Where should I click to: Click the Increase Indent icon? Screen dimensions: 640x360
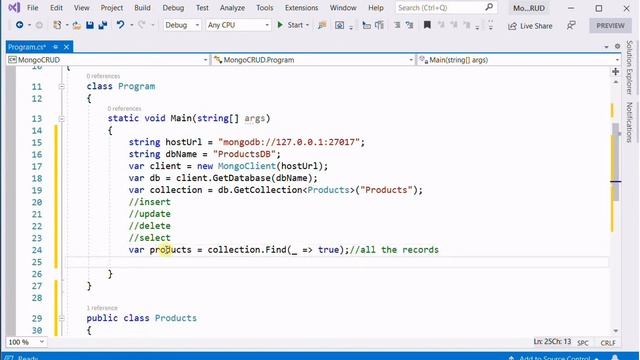[409, 25]
